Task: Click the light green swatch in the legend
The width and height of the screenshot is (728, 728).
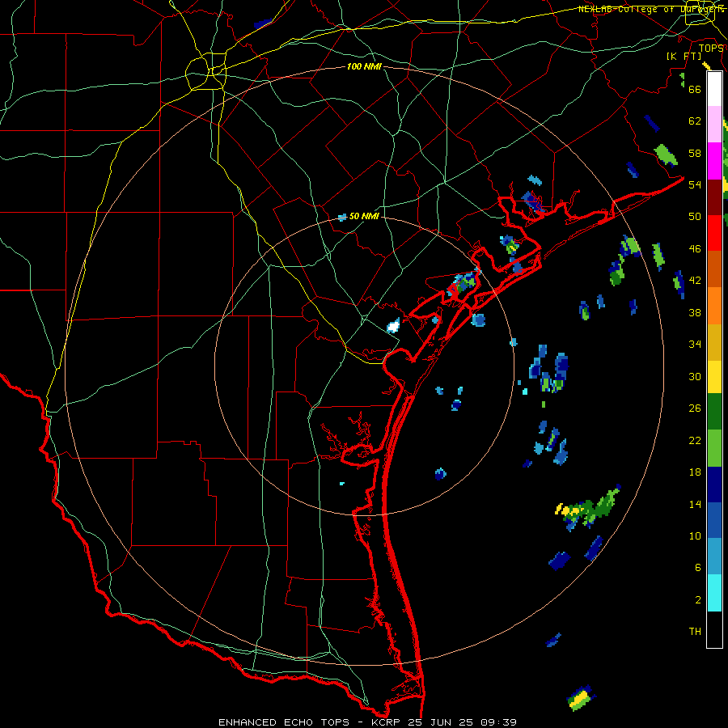Action: 714,448
